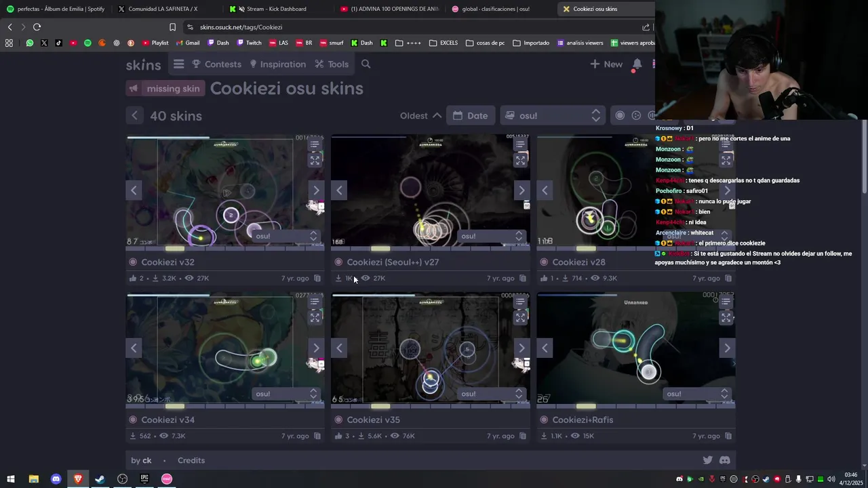Open the Credits link in footer
868x488 pixels.
coord(191,460)
